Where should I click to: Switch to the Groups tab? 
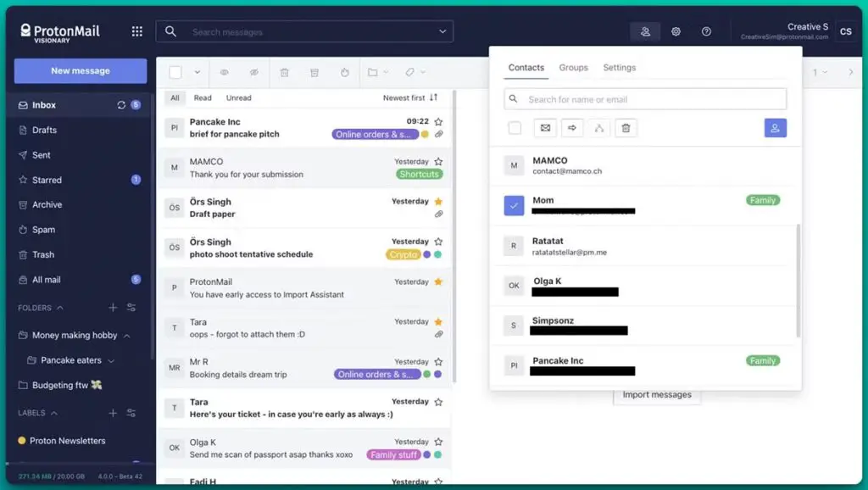[573, 67]
